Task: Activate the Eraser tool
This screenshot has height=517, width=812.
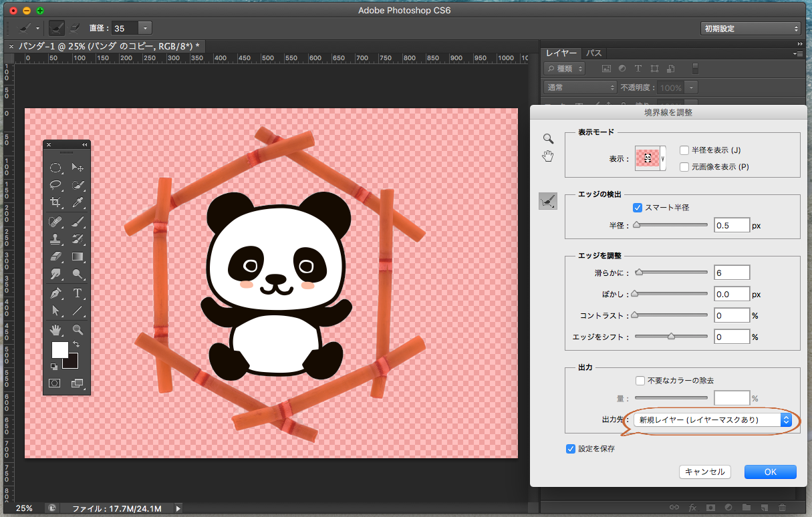Action: [55, 256]
